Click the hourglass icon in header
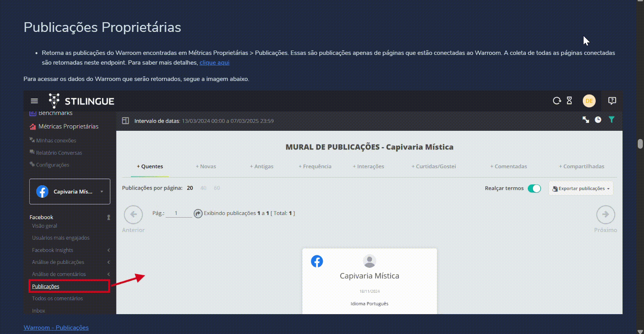This screenshot has height=334, width=644. coord(569,101)
